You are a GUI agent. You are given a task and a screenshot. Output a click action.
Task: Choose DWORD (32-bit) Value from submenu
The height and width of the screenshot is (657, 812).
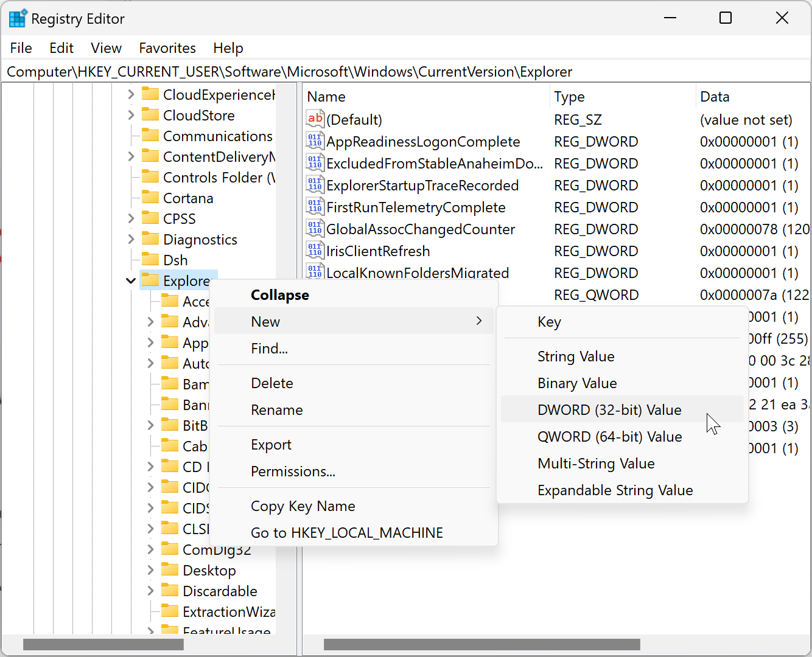609,410
